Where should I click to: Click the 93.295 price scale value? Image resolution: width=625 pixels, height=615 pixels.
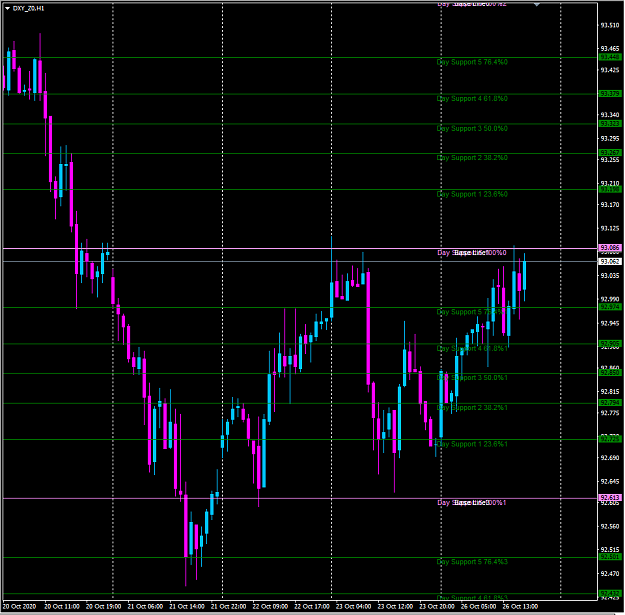pyautogui.click(x=610, y=138)
